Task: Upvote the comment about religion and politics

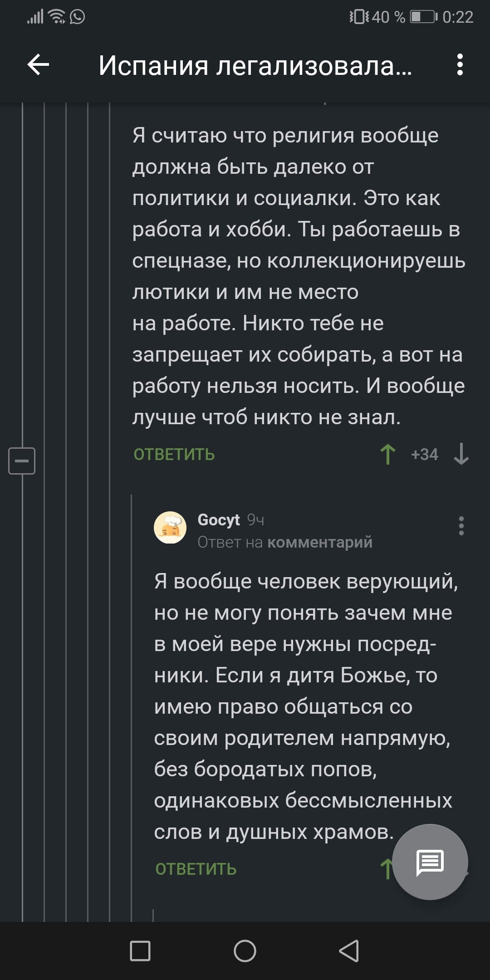Action: click(387, 454)
